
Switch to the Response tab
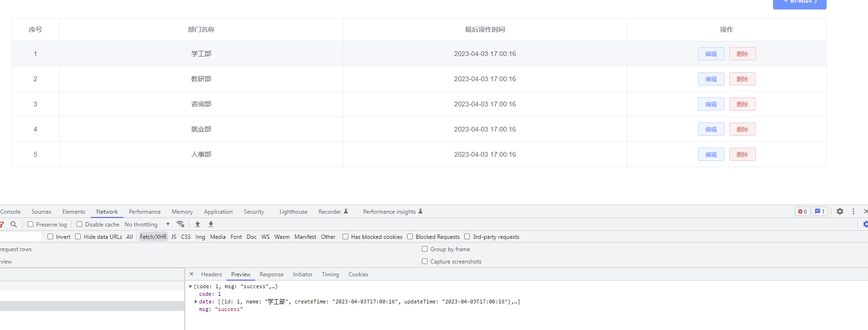coord(271,274)
